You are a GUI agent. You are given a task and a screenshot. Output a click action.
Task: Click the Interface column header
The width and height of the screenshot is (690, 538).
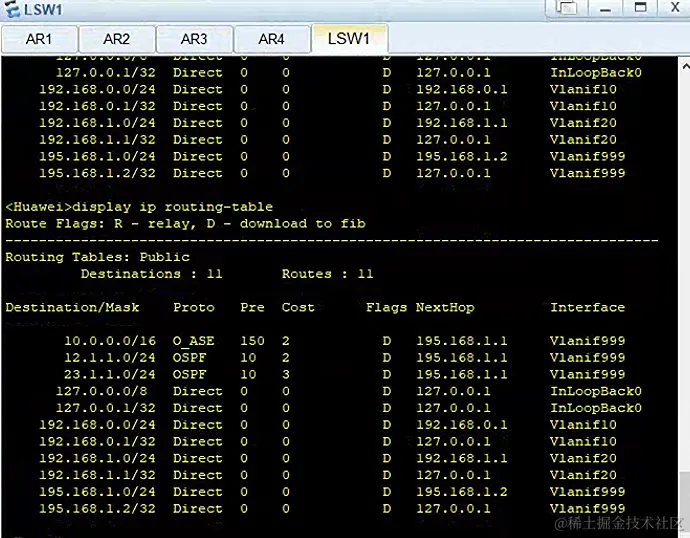pyautogui.click(x=587, y=307)
